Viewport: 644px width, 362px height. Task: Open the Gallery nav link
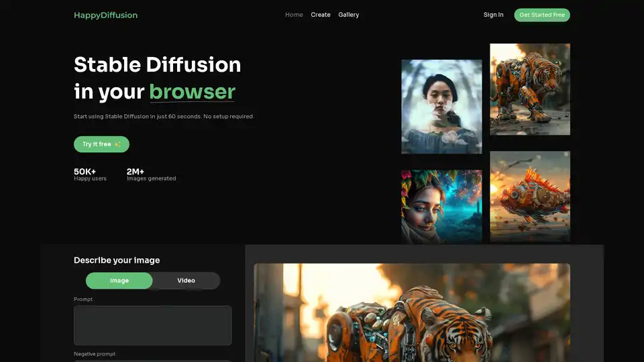[x=348, y=15]
